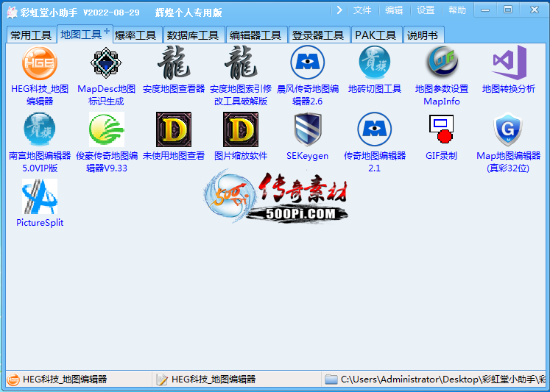Viewport: 550px width, 392px height.
Task: Click the GIF录制 label text
Action: [x=442, y=156]
